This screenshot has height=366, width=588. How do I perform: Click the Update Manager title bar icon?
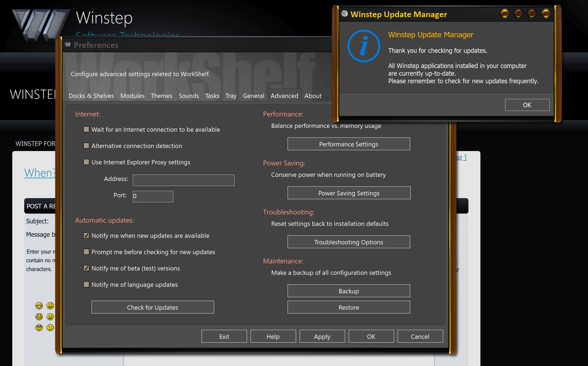click(345, 14)
